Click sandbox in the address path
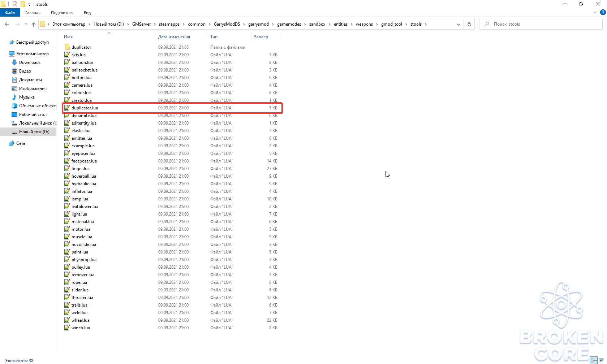This screenshot has width=607, height=364. (317, 24)
